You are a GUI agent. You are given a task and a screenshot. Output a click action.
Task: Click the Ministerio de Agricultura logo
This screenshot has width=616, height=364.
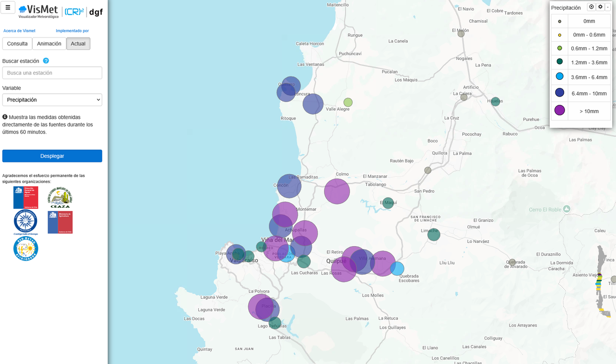60,222
